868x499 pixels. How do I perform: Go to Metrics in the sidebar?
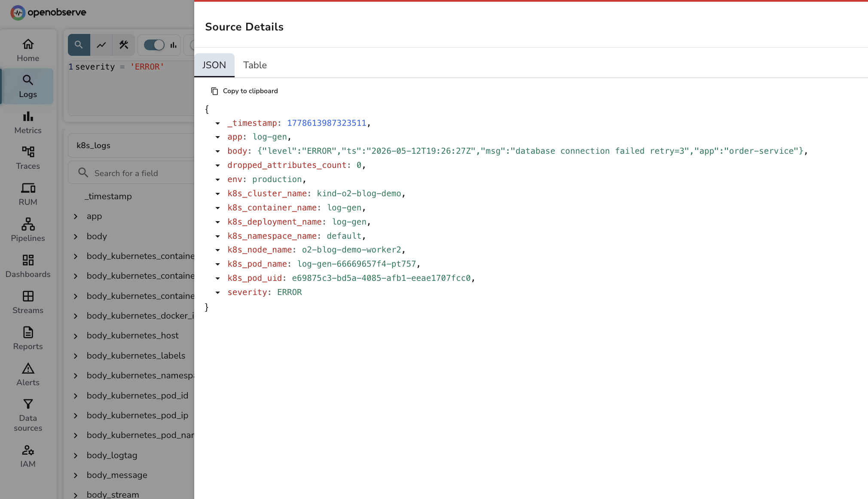[x=28, y=122]
